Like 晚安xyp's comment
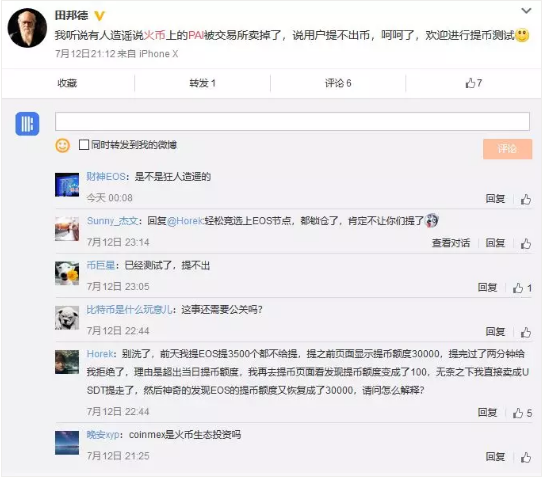The image size is (546, 479). coord(525,457)
